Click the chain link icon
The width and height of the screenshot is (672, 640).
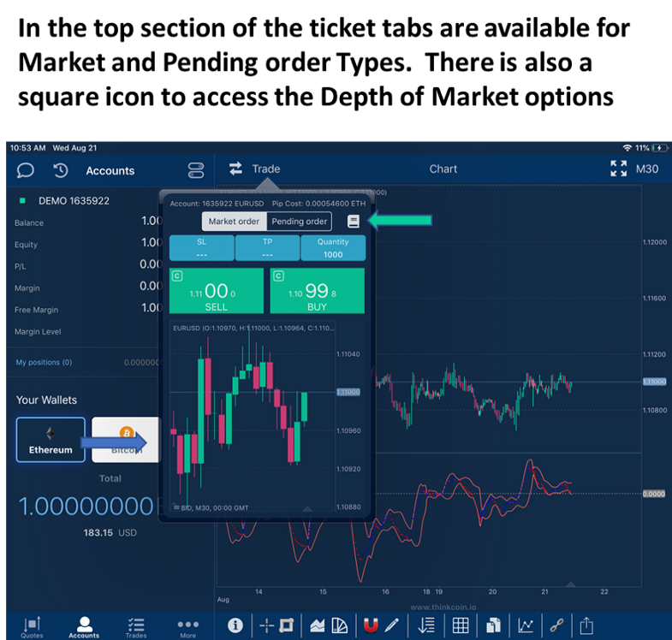click(x=556, y=625)
